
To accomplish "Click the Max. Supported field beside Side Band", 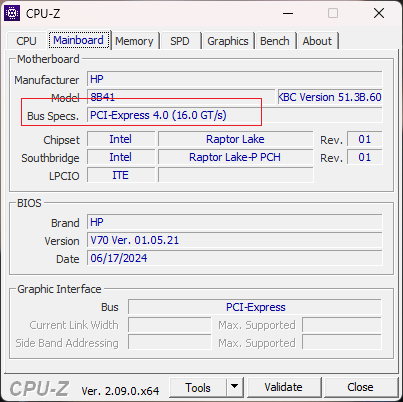I will coord(342,343).
